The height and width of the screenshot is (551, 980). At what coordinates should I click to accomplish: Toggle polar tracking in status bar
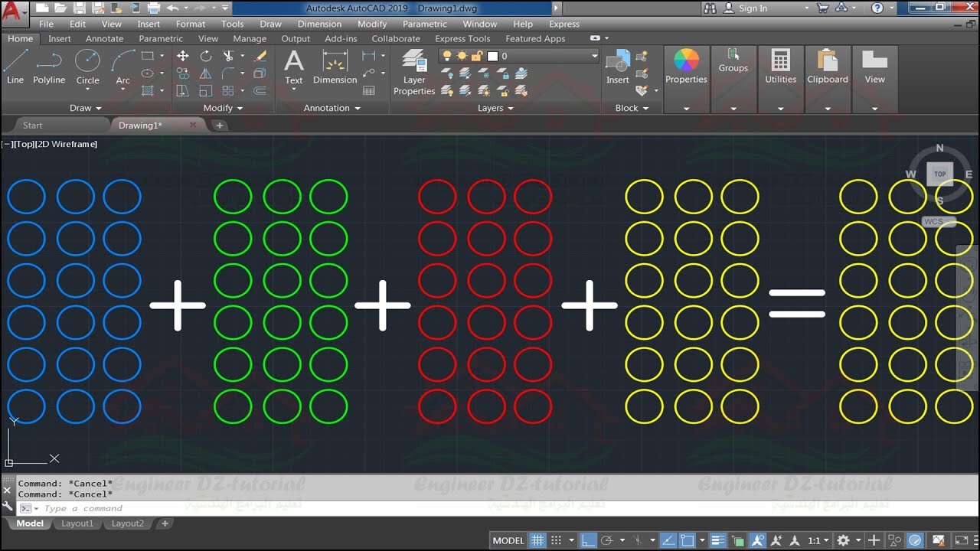(606, 540)
